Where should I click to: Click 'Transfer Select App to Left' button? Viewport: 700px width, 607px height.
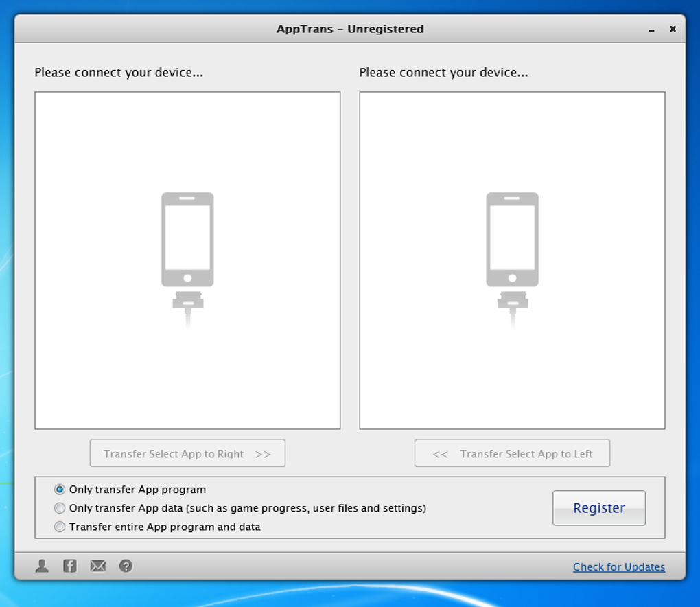click(512, 453)
